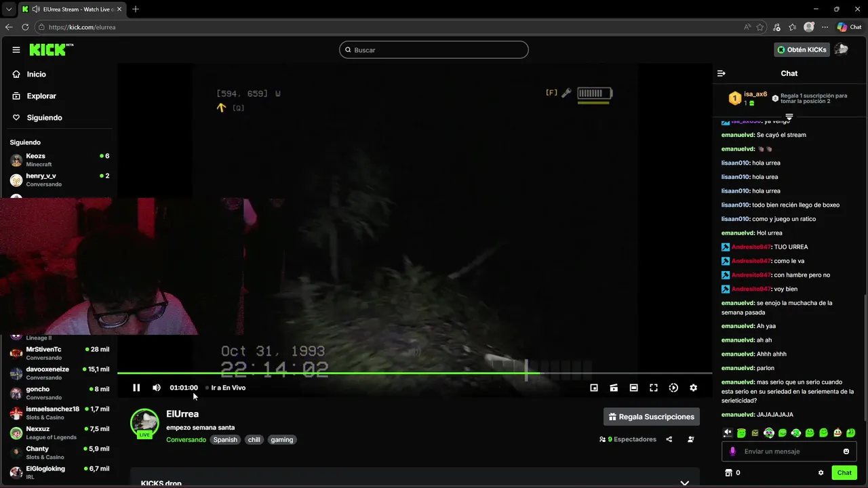This screenshot has height=488, width=868.
Task: Select the gaming tag
Action: click(282, 440)
